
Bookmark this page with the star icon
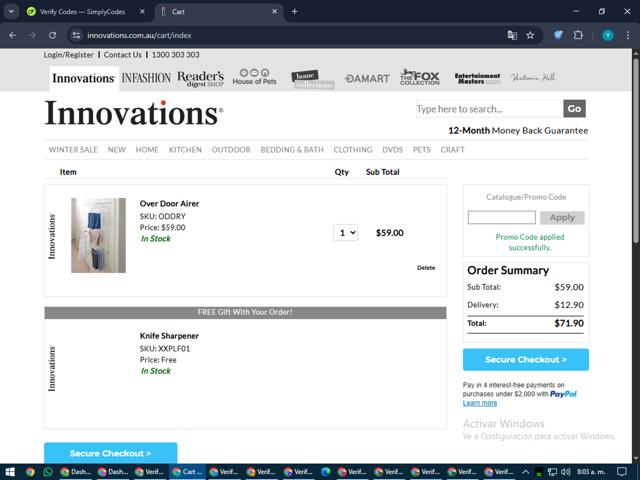click(530, 36)
